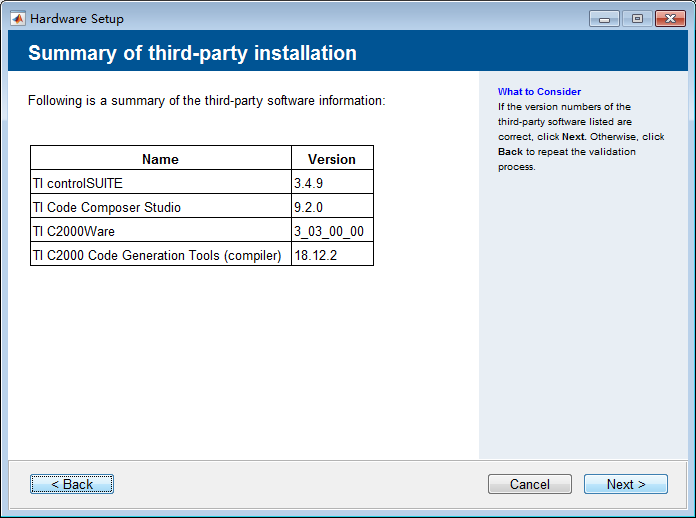Click the Summary of third-party installation title

point(192,53)
